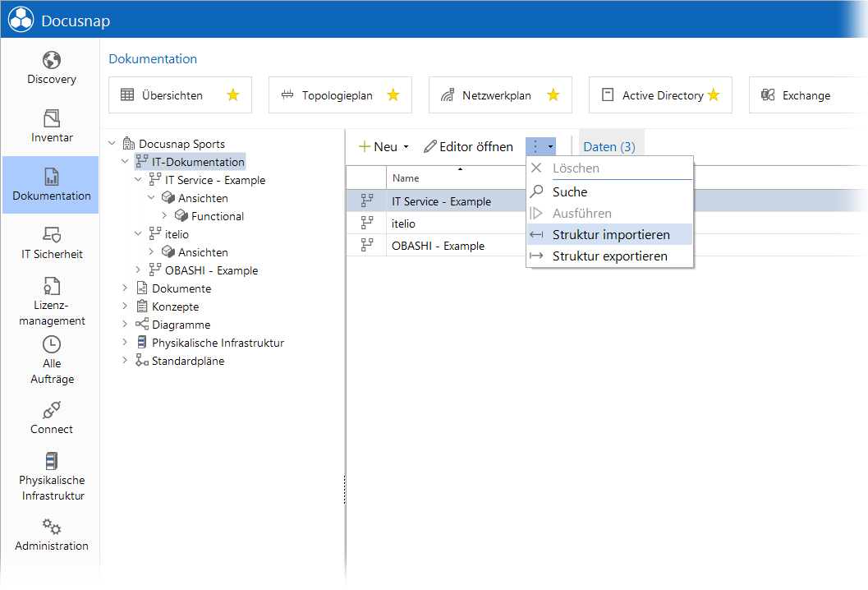Select Konzepte in the tree
This screenshot has width=868, height=590.
click(x=175, y=307)
